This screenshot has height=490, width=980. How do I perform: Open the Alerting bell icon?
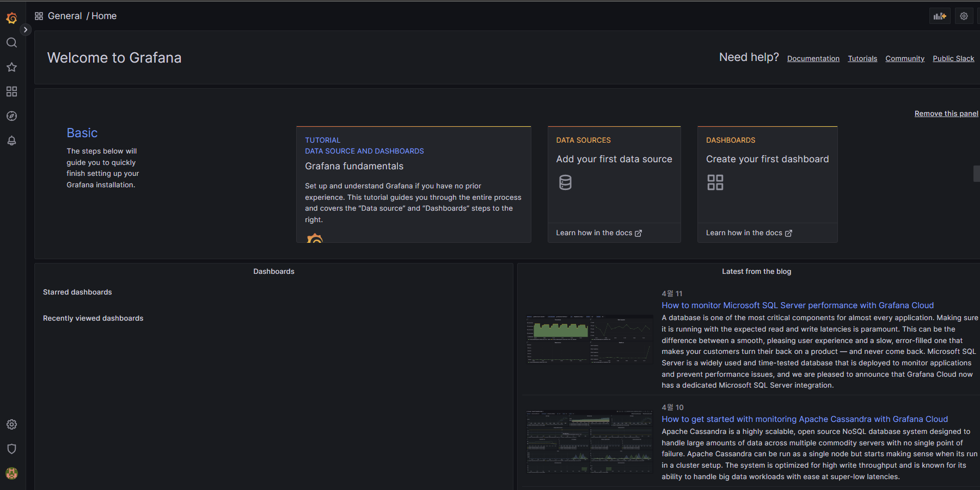point(11,140)
